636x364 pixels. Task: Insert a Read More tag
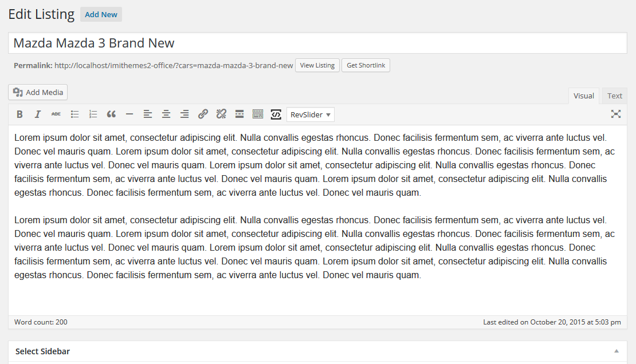point(240,114)
